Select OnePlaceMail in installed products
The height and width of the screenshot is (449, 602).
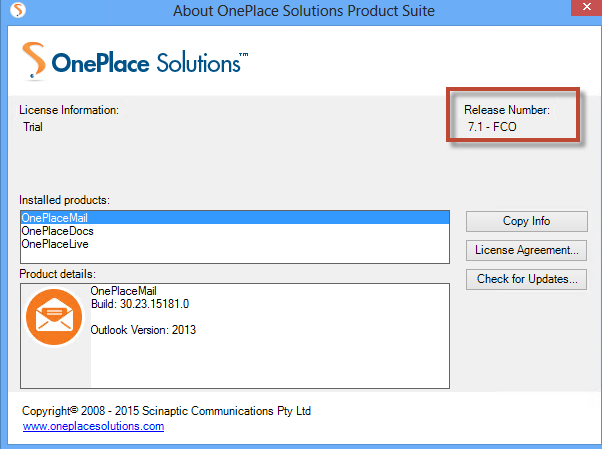pos(235,218)
